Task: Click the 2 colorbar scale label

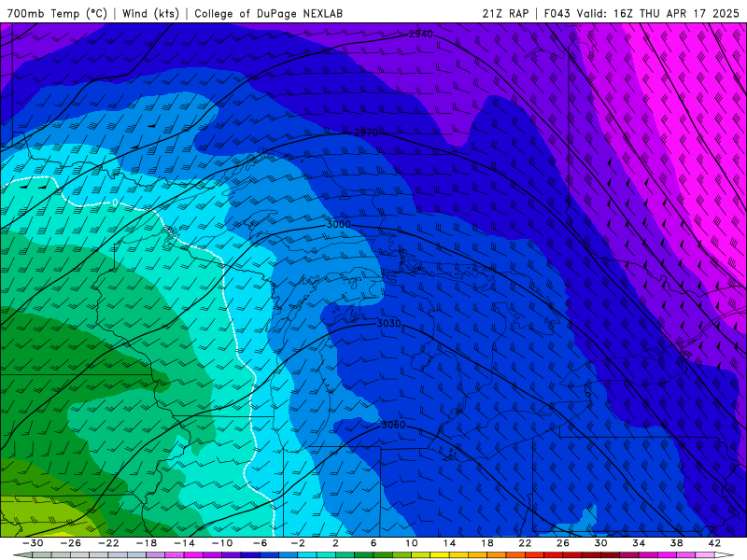Action: click(x=335, y=543)
